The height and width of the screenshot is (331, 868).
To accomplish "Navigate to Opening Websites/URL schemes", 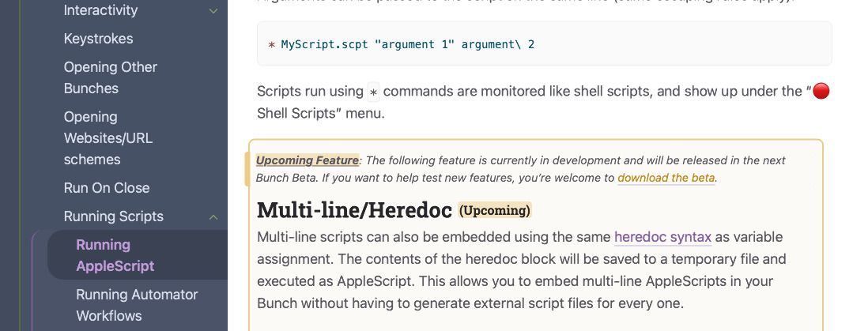I will 108,138.
